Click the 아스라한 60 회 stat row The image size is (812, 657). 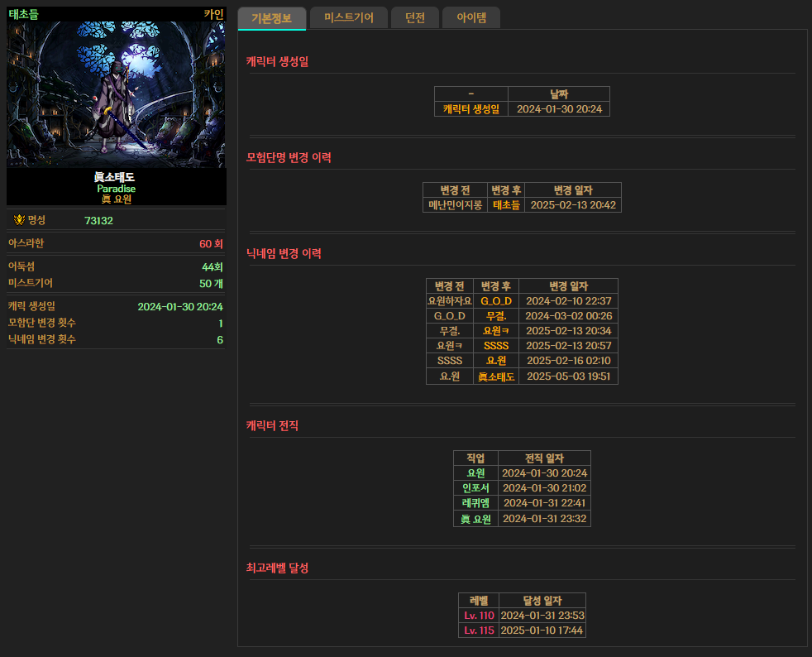(116, 243)
